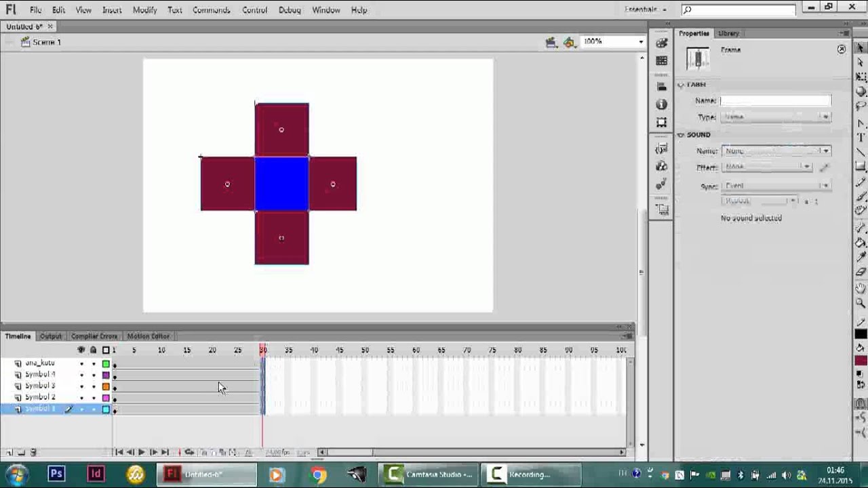Image resolution: width=868 pixels, height=488 pixels.
Task: Open the Insert menu
Action: coord(112,9)
